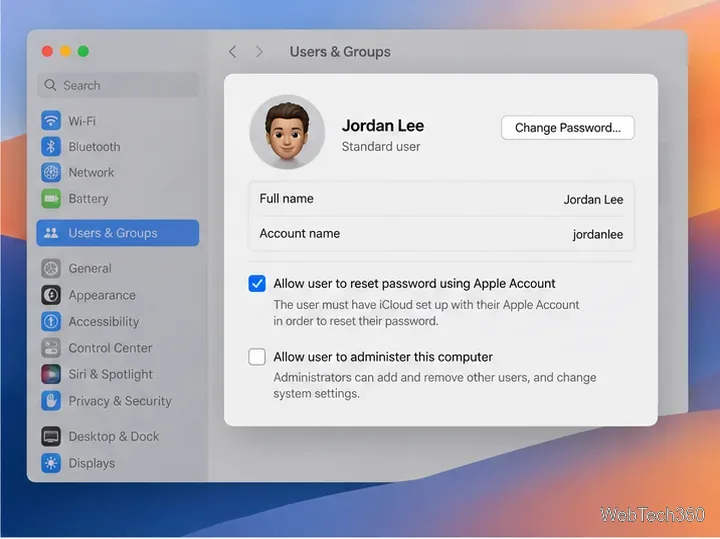720x539 pixels.
Task: Click the Bluetooth sidebar icon
Action: pos(51,146)
